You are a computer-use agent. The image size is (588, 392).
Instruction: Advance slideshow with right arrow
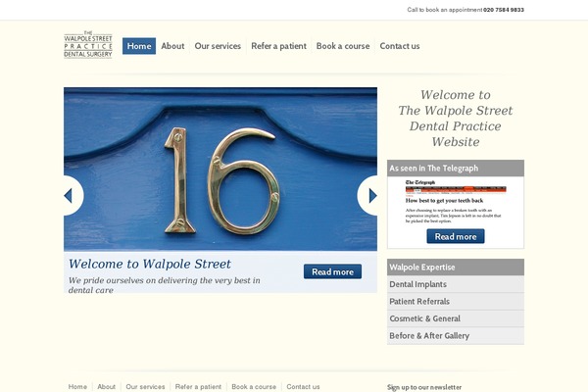tap(370, 195)
